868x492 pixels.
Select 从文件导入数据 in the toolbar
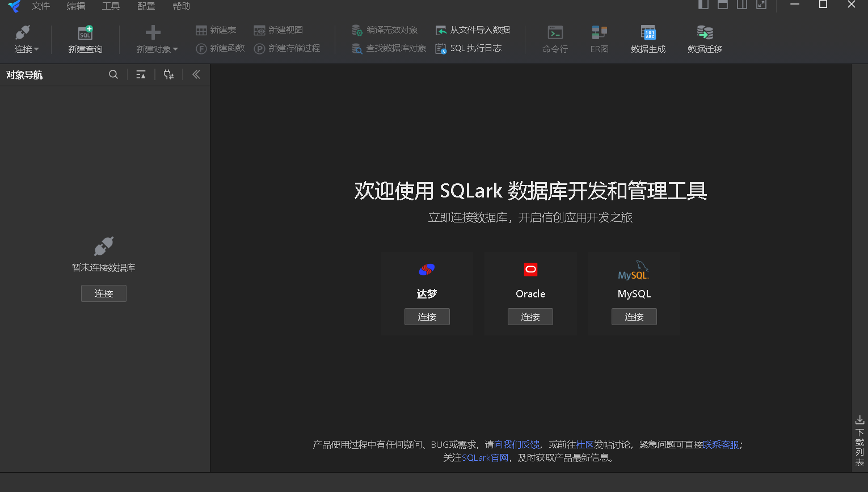[x=473, y=30]
